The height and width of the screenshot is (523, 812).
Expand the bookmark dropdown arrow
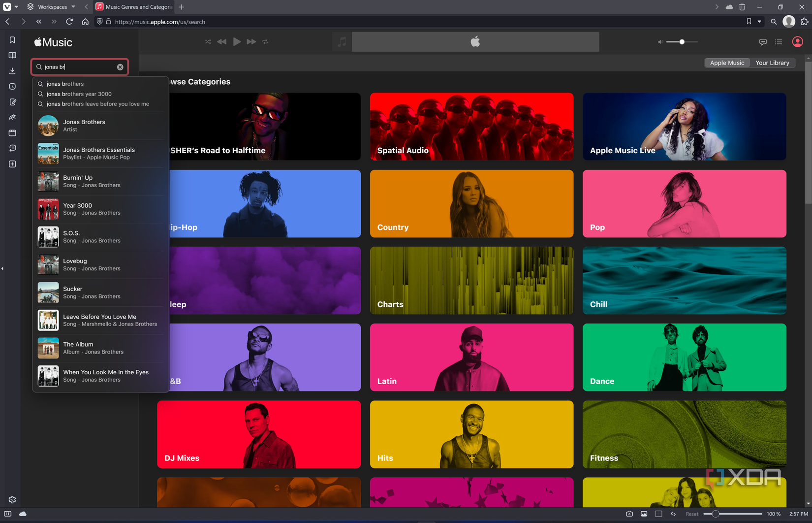coord(759,22)
